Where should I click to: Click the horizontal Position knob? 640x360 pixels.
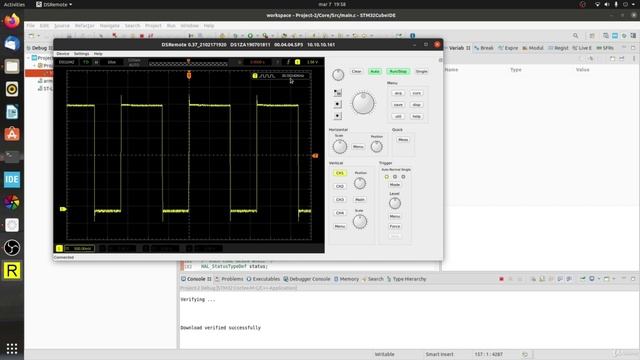(376, 147)
